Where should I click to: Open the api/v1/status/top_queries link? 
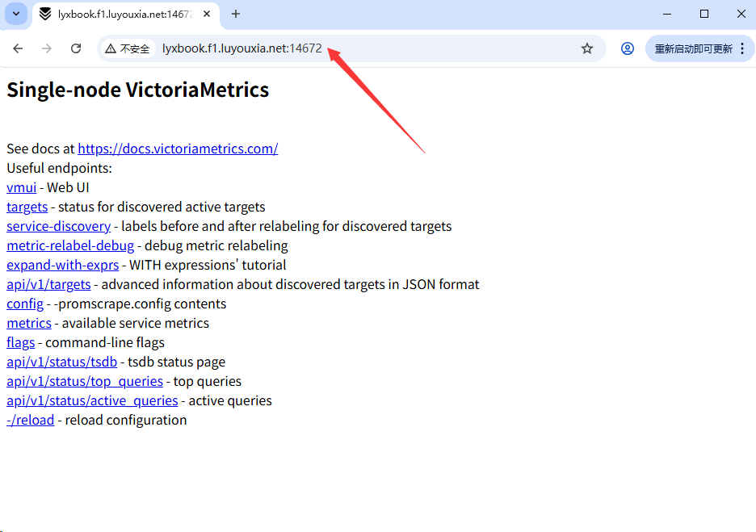coord(85,381)
